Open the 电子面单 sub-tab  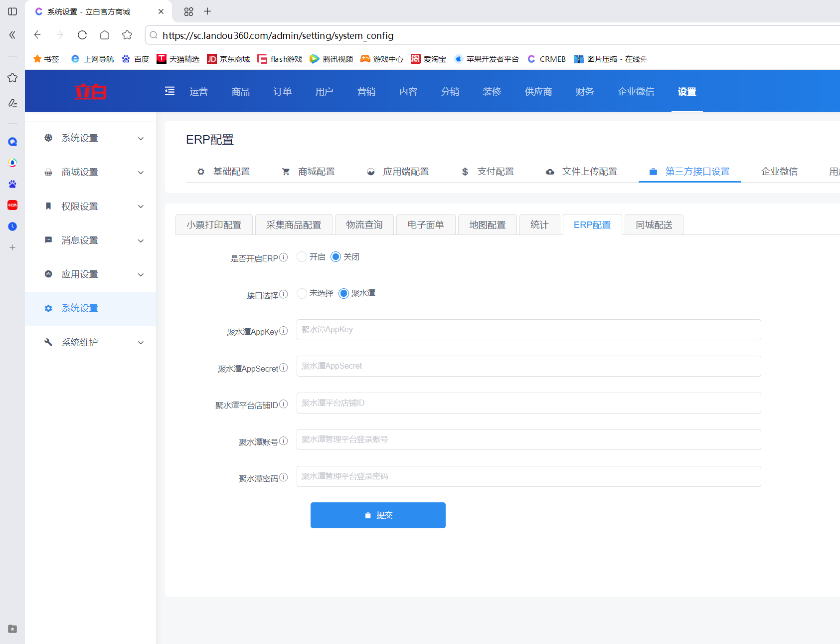426,224
